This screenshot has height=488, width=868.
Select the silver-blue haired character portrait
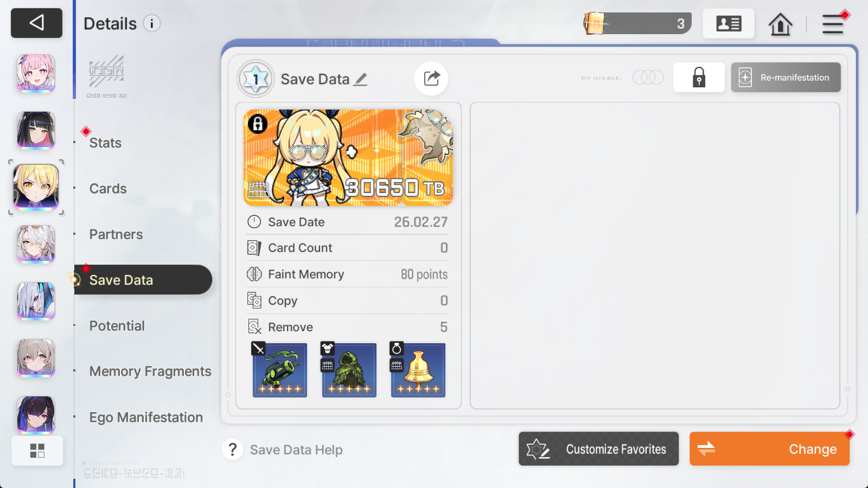[36, 301]
